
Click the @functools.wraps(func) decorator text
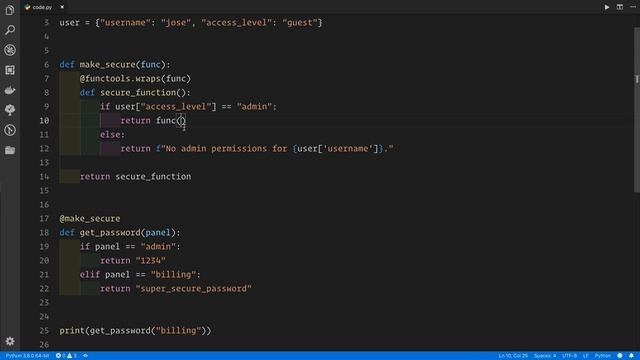pos(135,78)
